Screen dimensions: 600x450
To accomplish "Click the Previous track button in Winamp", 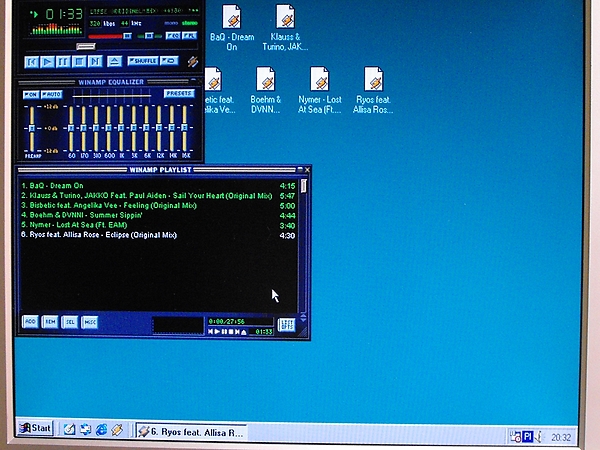I will click(x=31, y=62).
